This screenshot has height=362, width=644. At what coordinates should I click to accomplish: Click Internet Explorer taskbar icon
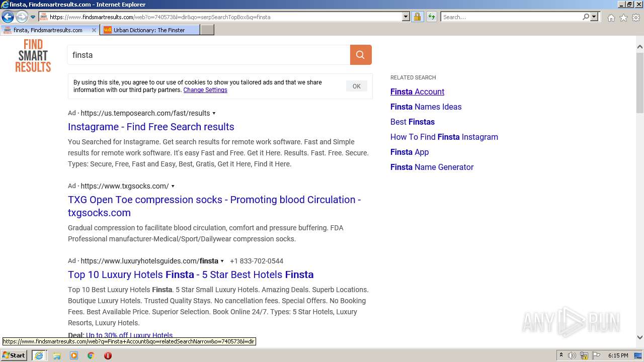39,355
